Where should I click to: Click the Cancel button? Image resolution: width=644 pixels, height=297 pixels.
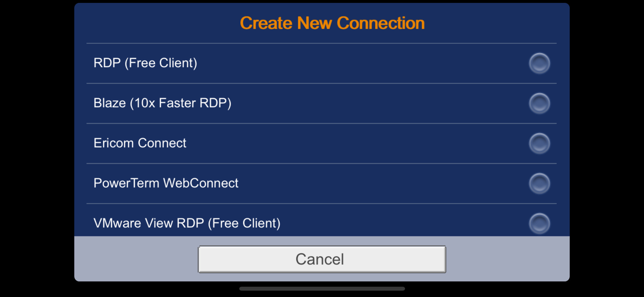[x=322, y=259]
